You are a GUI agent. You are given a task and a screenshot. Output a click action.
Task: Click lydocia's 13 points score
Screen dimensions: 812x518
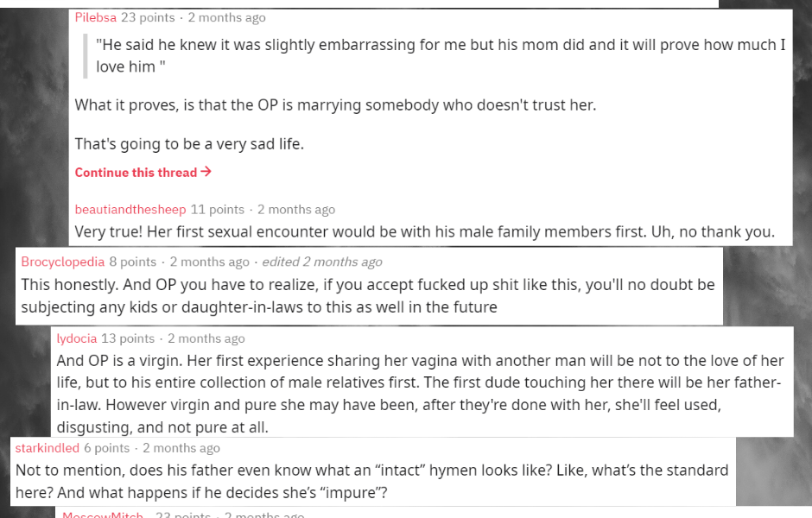128,338
